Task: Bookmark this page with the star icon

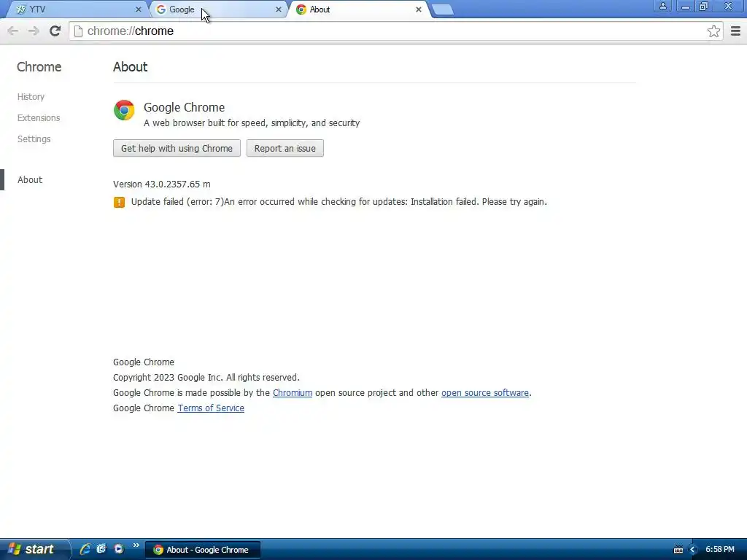Action: (x=713, y=31)
